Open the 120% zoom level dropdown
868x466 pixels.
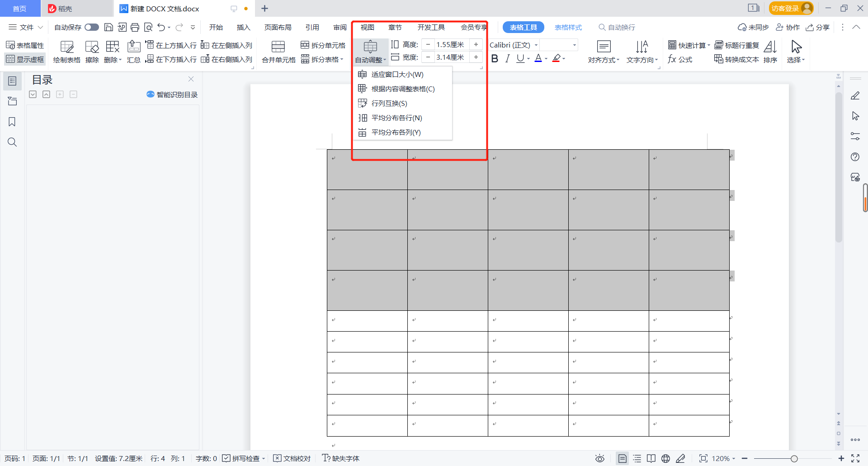[x=723, y=458]
